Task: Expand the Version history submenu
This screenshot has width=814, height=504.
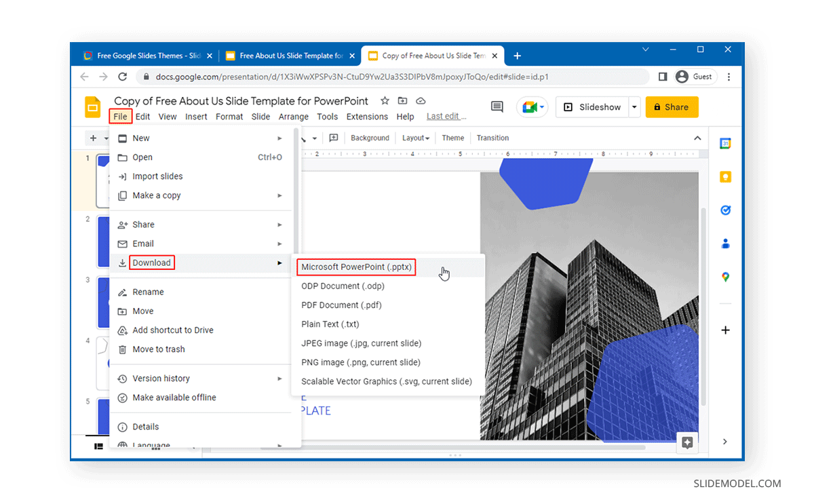Action: 279,379
